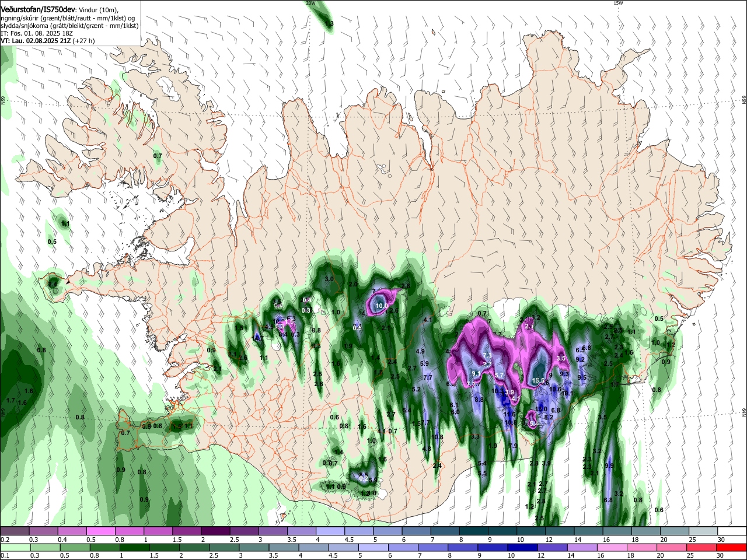Click the 10.0 precipitation value
747x560 pixels.
(382, 306)
